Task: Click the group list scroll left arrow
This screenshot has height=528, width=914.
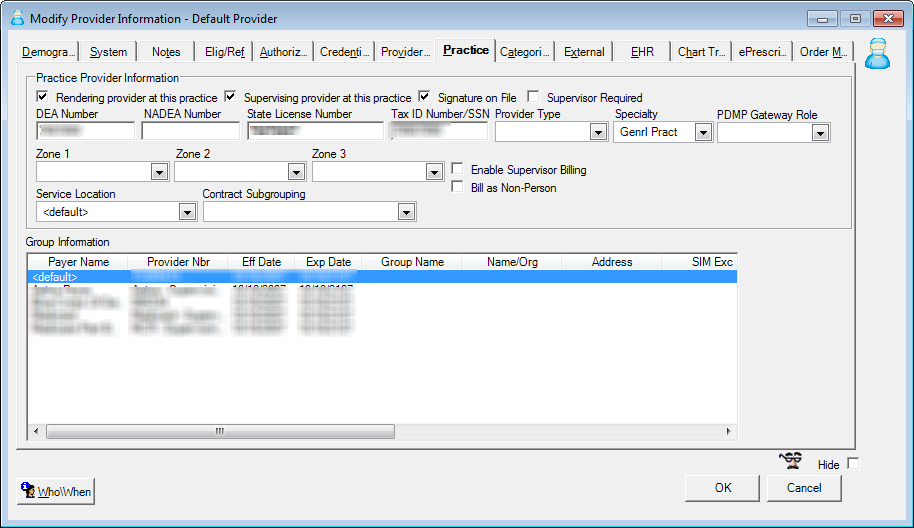Action: tap(36, 431)
